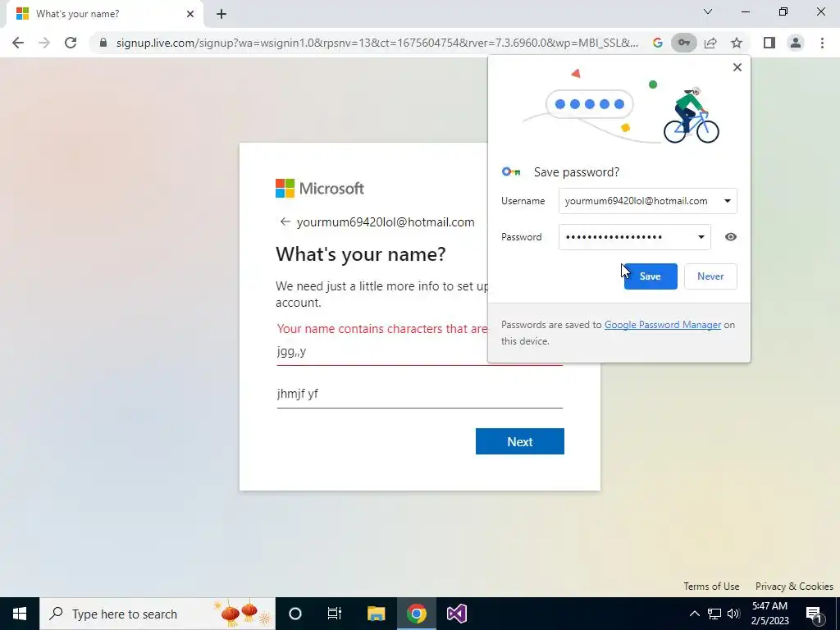Click the Microsoft logo on the sign-up card
Viewport: 840px width, 630px height.
coord(320,188)
